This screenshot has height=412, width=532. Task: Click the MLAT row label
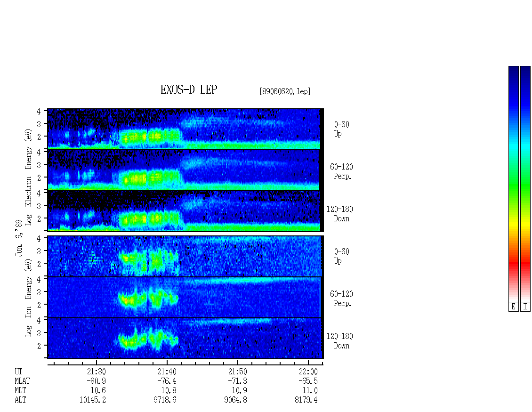pyautogui.click(x=22, y=381)
